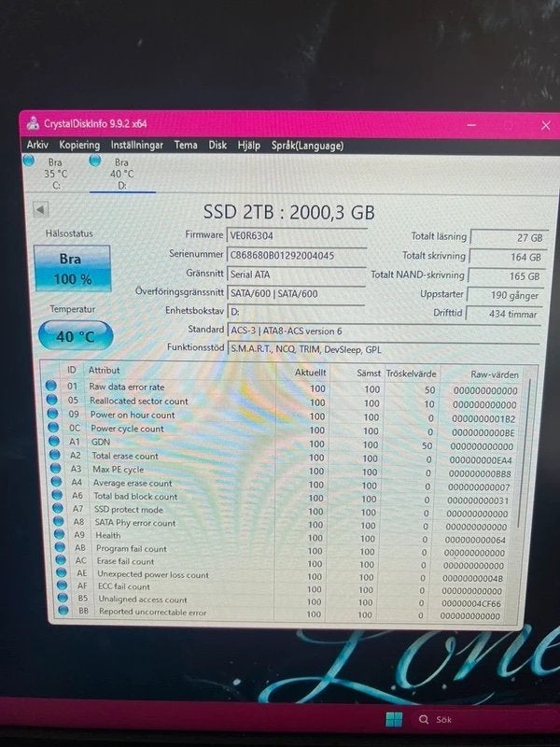
Task: Click status icon for Unexpected power loss count
Action: click(62, 573)
